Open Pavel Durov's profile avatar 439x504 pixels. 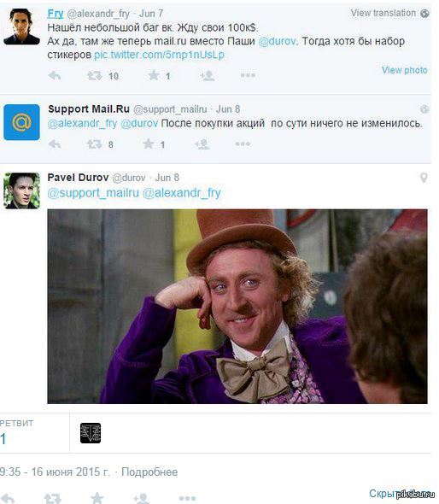tap(21, 190)
